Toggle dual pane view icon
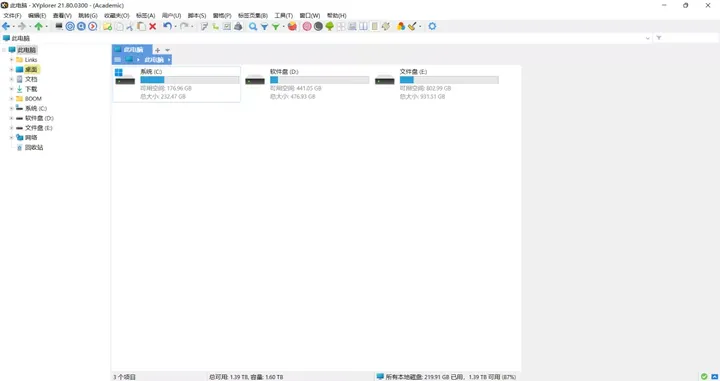Screen dimensions: 720x381 [363, 27]
